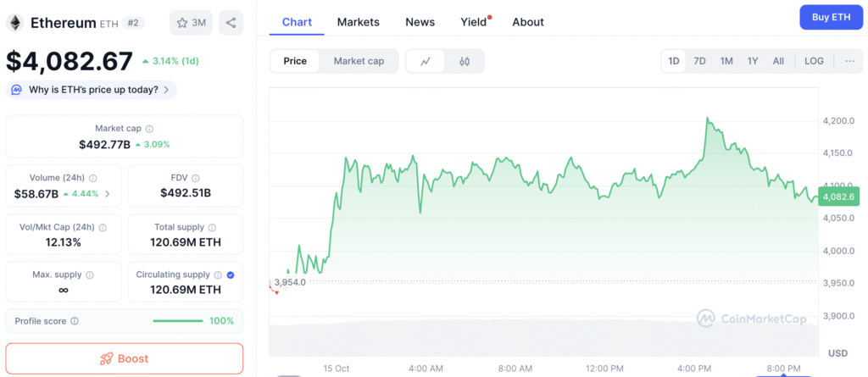This screenshot has width=868, height=377.
Task: Toggle chart to Market cap view
Action: [x=359, y=61]
